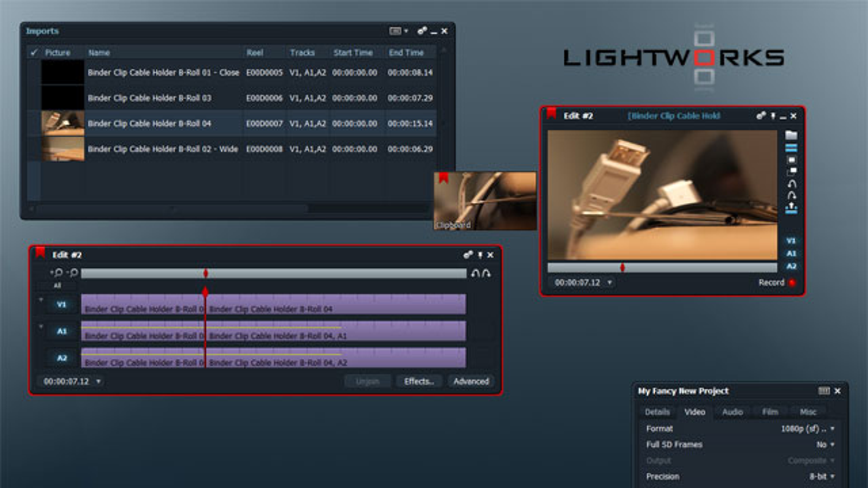Switch to the Details tab

[657, 412]
